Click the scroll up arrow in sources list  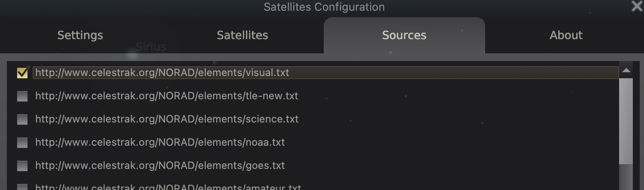[x=626, y=70]
